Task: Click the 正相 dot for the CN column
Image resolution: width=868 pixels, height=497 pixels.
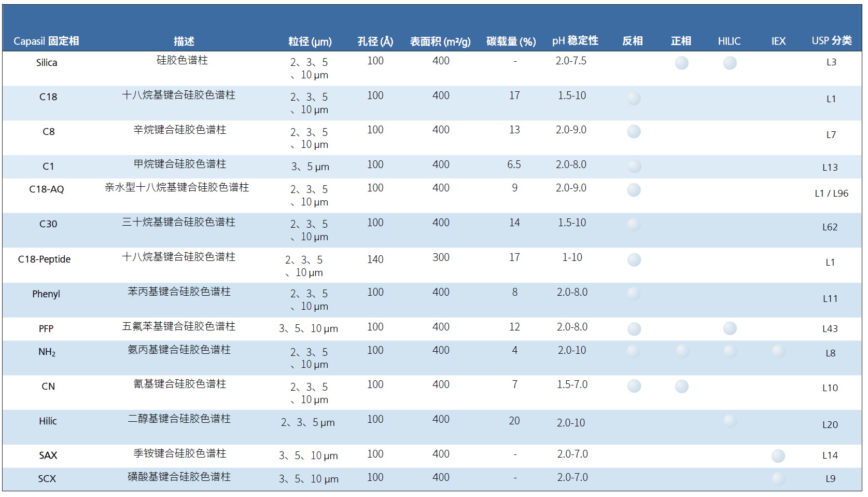Action: tap(681, 386)
